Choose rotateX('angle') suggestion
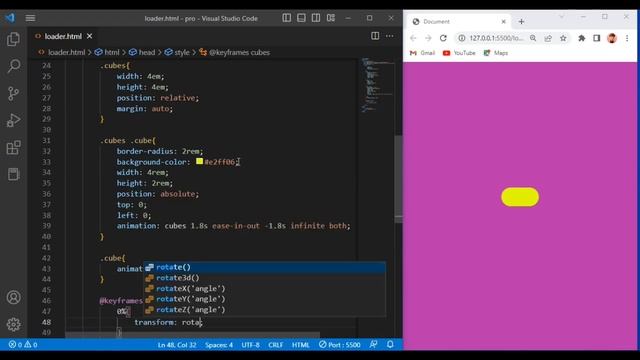Screen dimensions: 640x360 click(x=264, y=288)
